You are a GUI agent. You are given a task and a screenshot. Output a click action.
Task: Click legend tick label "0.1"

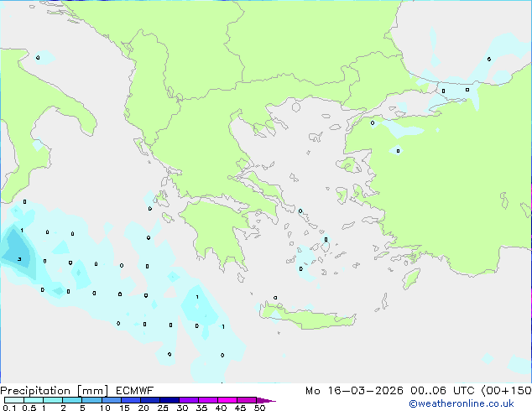coord(9,408)
